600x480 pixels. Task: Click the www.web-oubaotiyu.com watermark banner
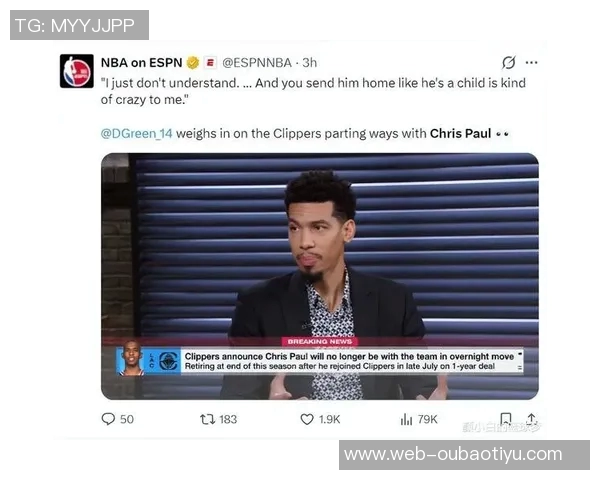464,455
